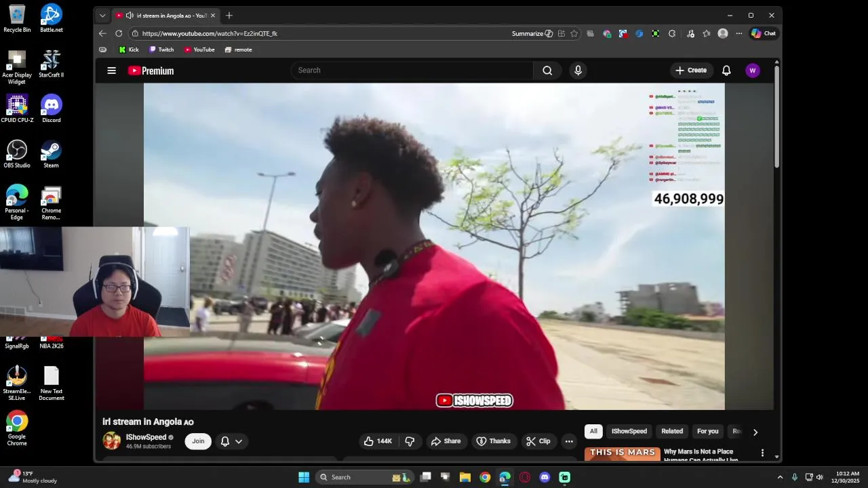Open YouTube notifications bell
Screen dimensions: 868x488
click(726, 70)
